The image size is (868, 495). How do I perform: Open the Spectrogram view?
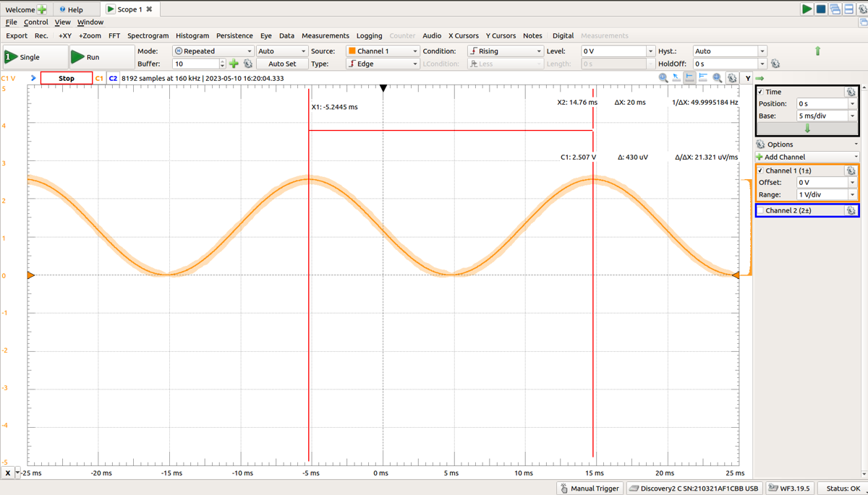[148, 35]
